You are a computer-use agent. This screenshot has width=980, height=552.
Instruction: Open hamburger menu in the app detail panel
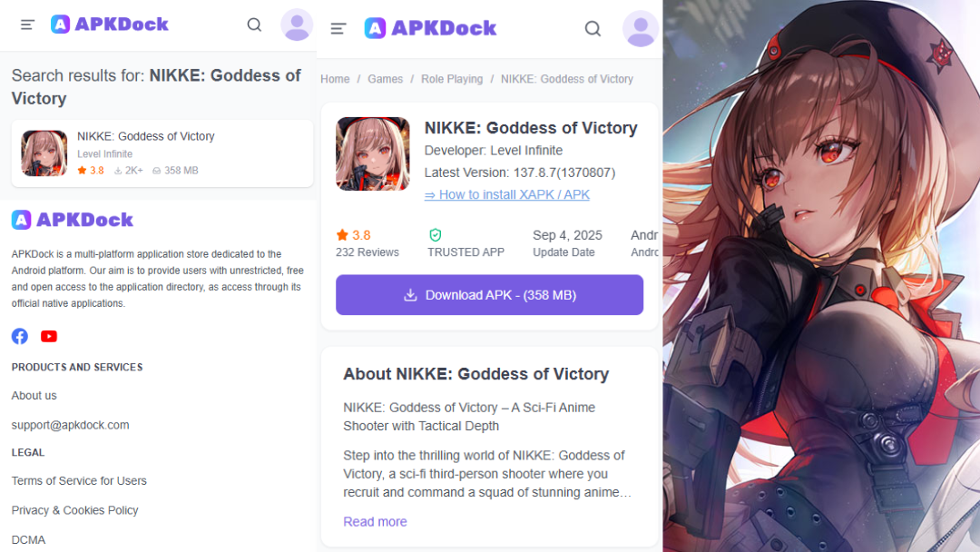[338, 29]
